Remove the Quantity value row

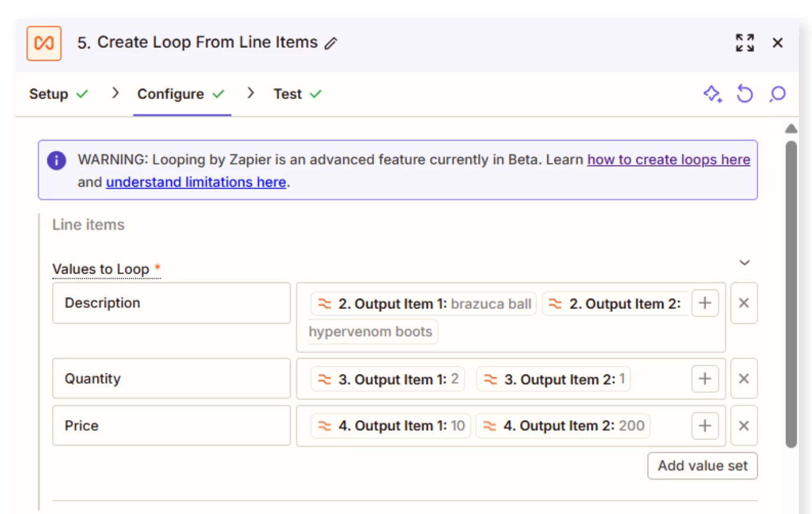[744, 379]
